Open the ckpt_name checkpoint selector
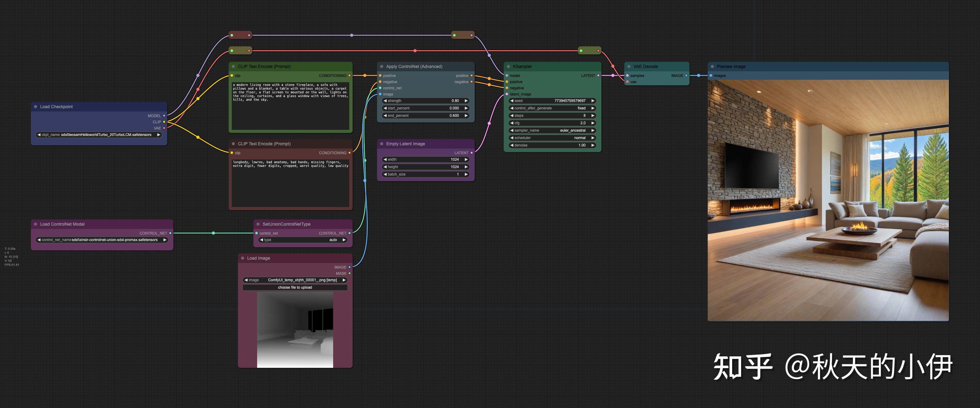Screen dimensions: 980x408 click(x=99, y=135)
